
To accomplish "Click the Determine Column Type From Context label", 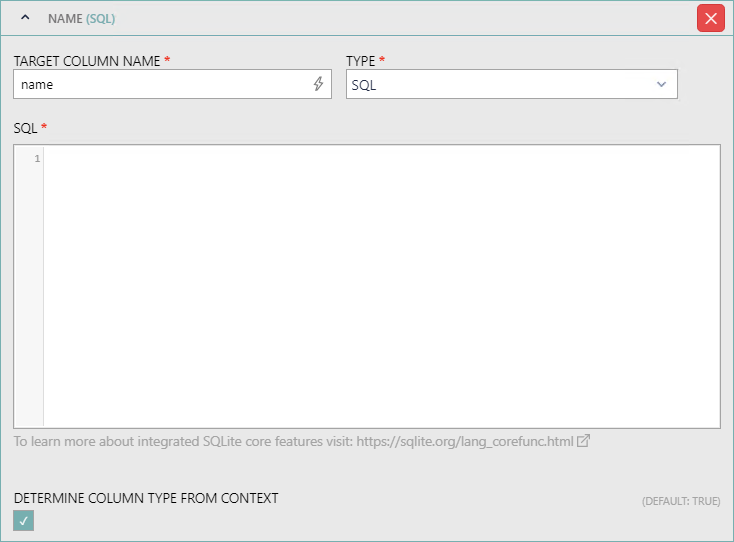I will pos(146,498).
